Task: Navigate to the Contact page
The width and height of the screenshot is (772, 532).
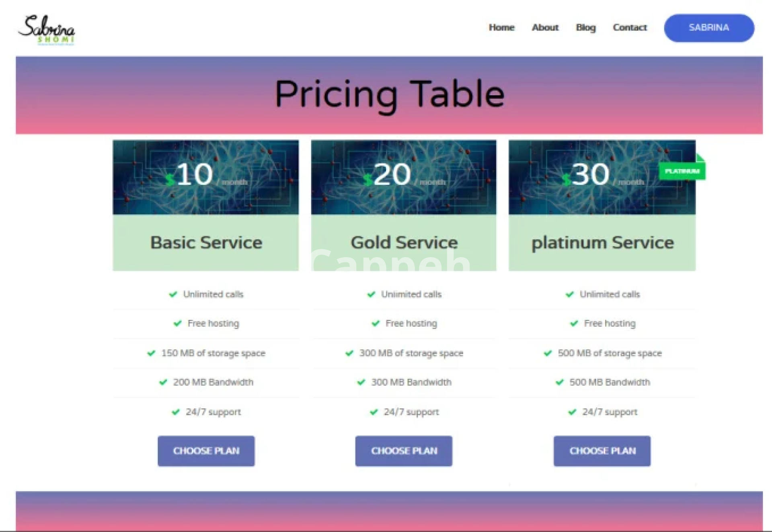Action: pos(630,28)
